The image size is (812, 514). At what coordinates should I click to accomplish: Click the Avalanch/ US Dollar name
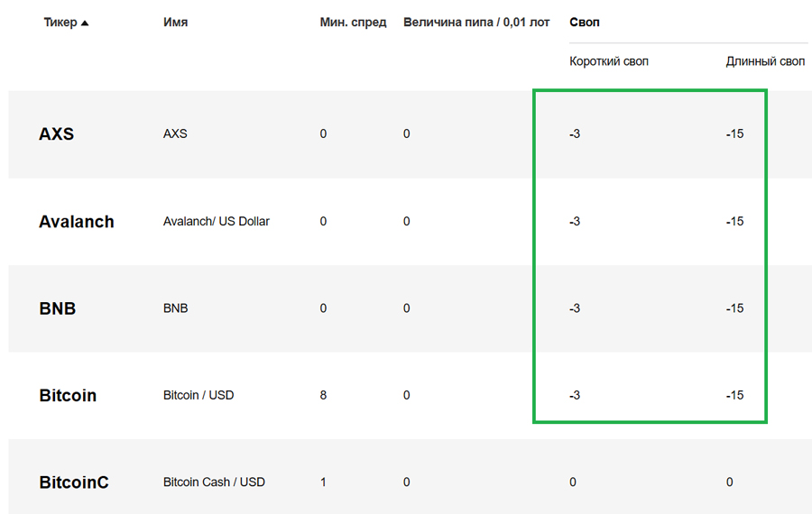click(x=217, y=222)
